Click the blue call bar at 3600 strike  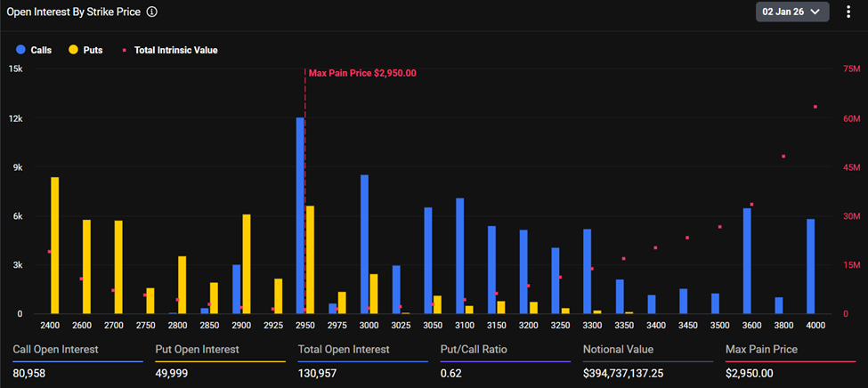click(747, 261)
